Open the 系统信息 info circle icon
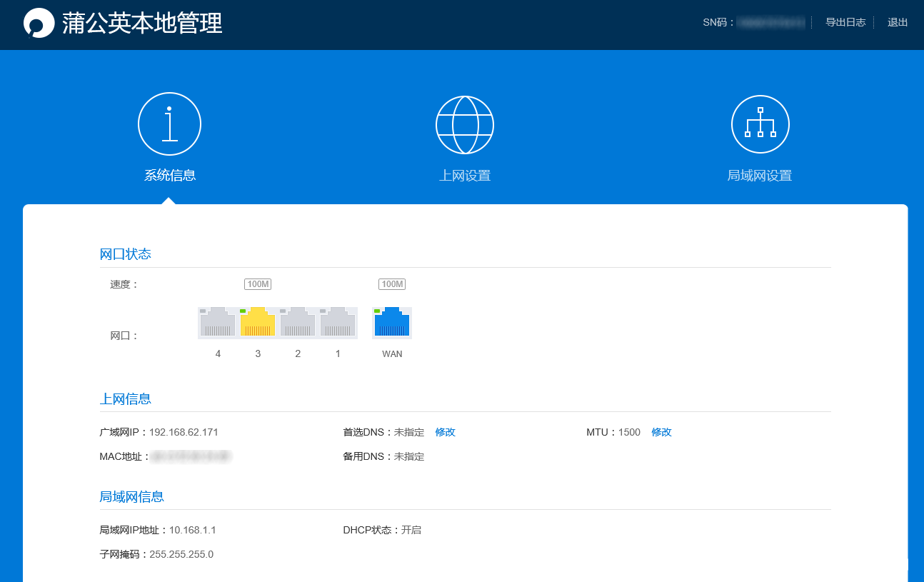Image resolution: width=924 pixels, height=582 pixels. tap(169, 124)
